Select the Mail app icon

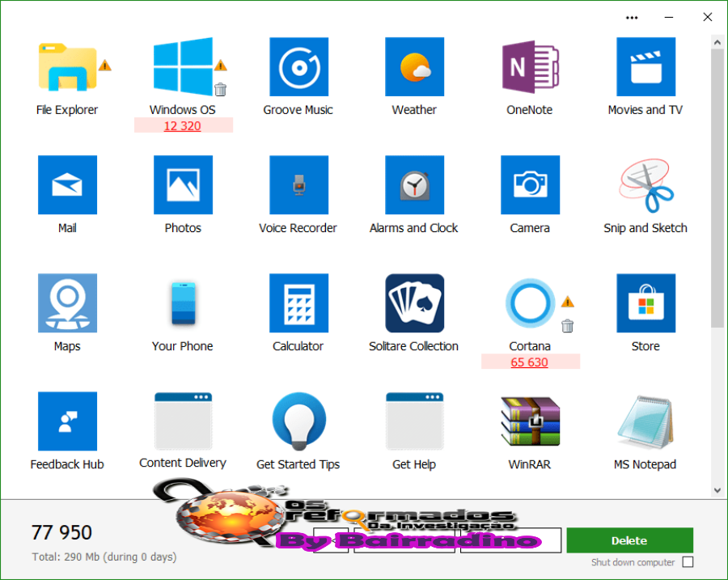tap(67, 184)
